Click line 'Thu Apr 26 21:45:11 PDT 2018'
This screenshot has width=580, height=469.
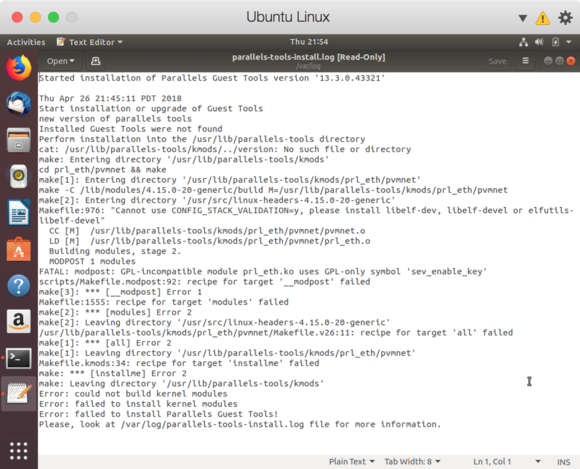tap(110, 98)
